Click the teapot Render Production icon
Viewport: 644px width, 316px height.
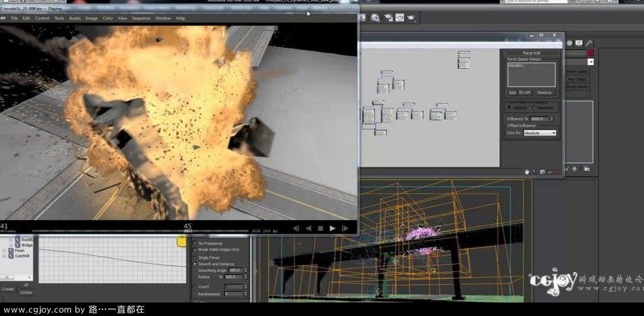click(x=411, y=18)
